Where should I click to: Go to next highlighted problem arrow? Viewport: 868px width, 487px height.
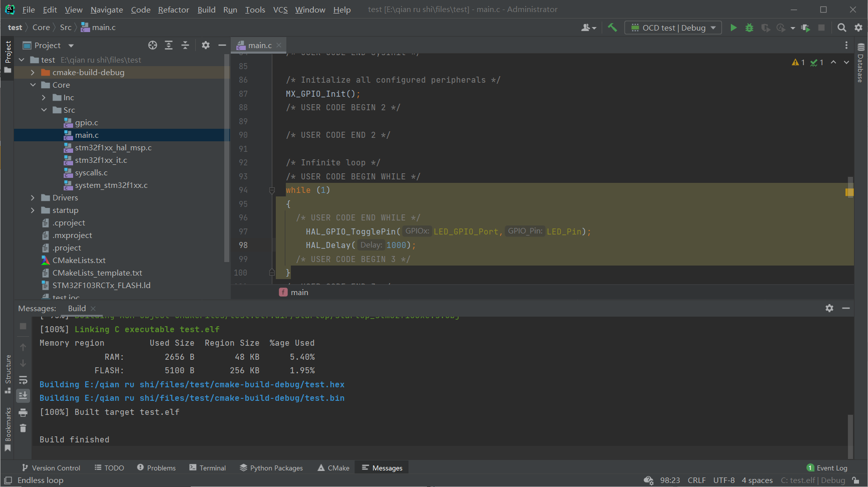tap(846, 62)
